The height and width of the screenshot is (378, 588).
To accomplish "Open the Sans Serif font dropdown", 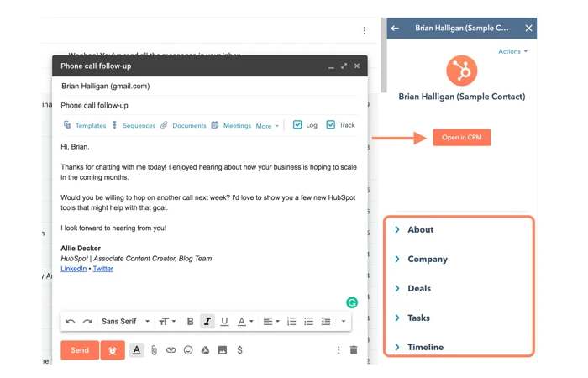I will click(125, 322).
